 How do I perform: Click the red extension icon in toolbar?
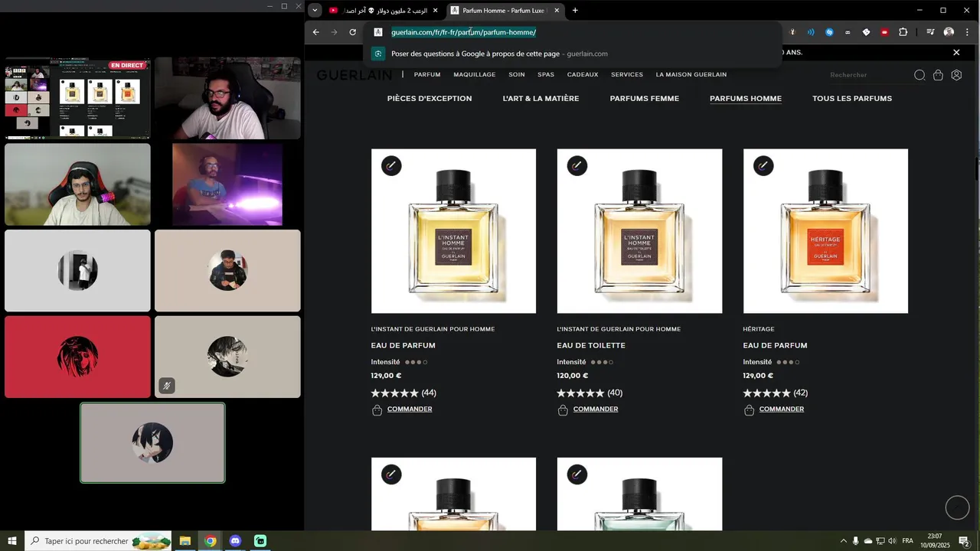tap(884, 32)
